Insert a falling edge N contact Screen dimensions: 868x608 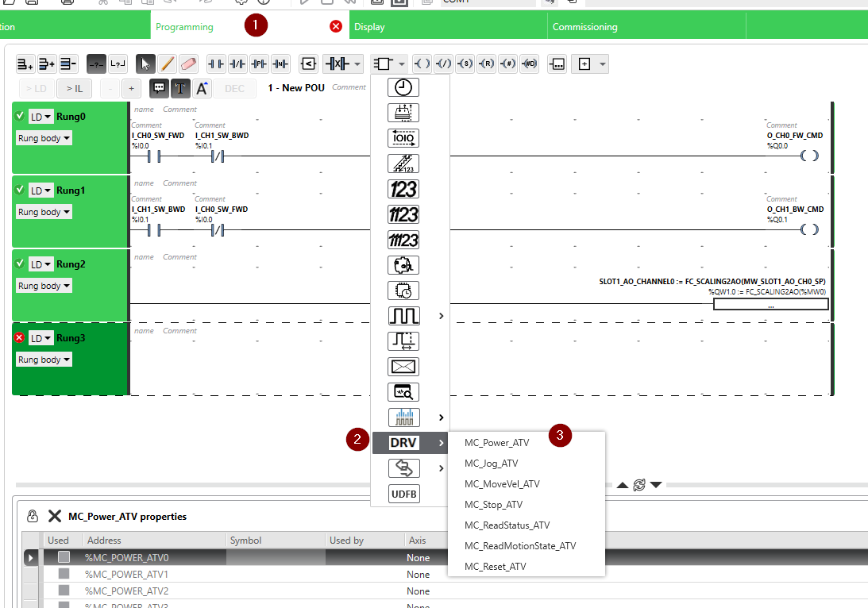click(x=280, y=64)
